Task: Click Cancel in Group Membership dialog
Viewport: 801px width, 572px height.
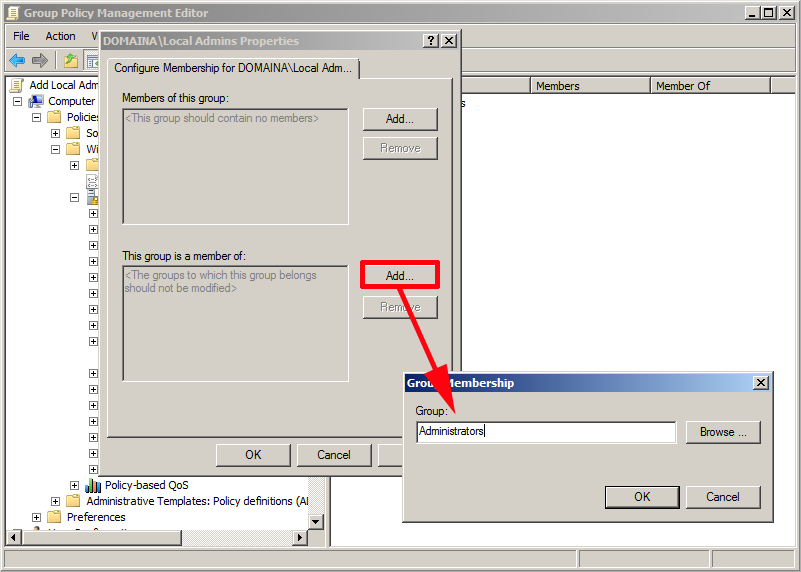Action: point(723,497)
